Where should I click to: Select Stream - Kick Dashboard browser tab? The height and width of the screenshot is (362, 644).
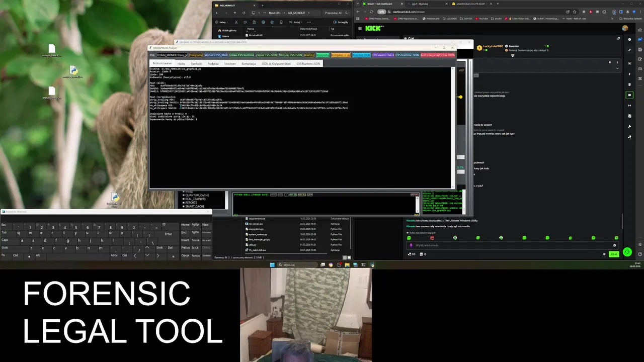pos(384,4)
